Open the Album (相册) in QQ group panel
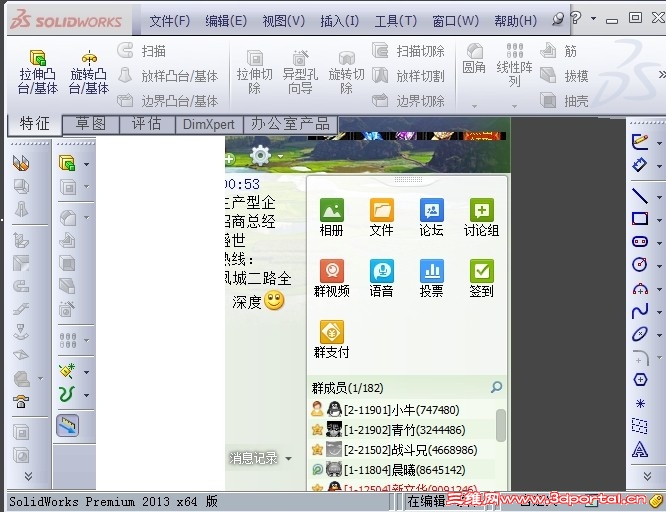 point(331,217)
